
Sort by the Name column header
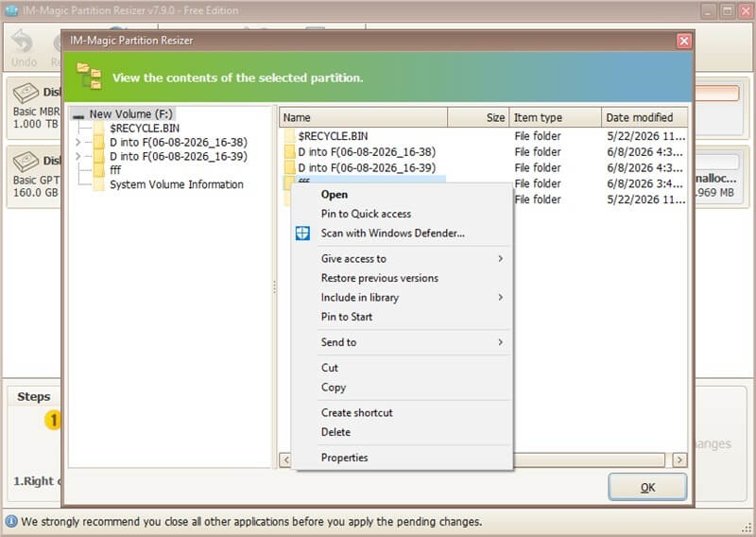click(x=364, y=118)
